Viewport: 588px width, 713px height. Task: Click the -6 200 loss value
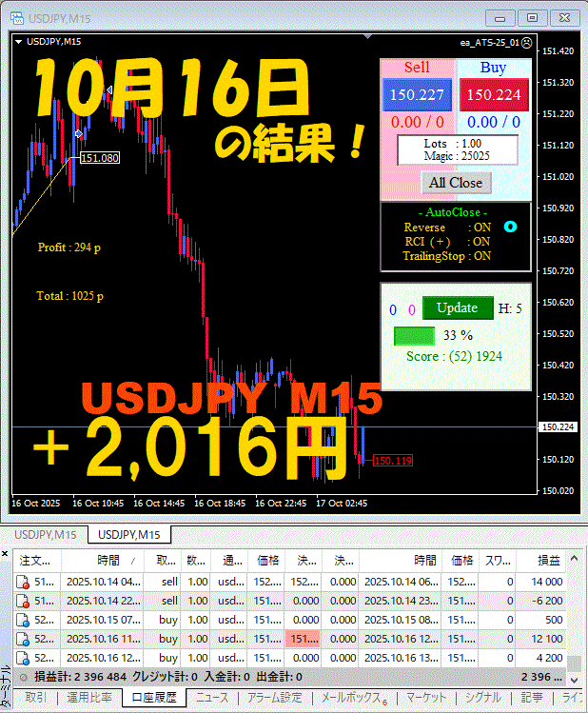pos(547,601)
